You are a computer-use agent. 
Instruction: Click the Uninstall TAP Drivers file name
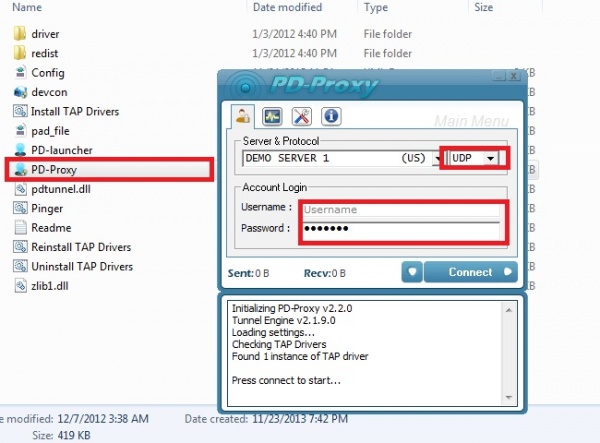click(x=82, y=266)
